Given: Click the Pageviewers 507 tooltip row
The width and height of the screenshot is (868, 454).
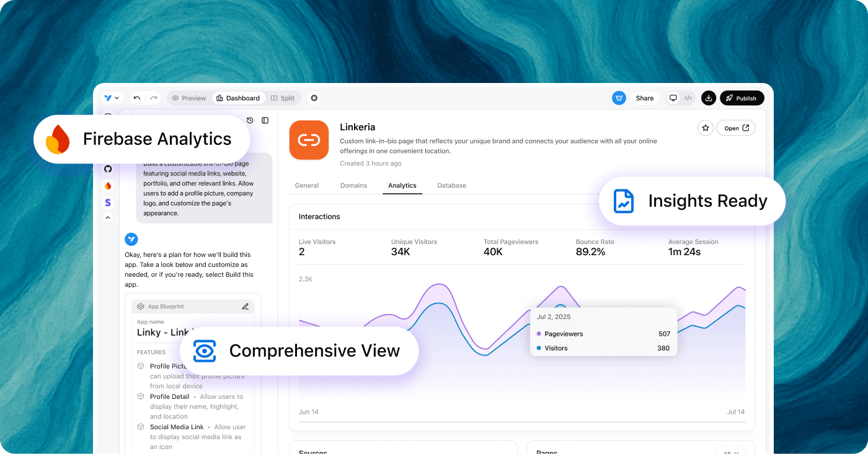Looking at the screenshot, I should (x=603, y=334).
